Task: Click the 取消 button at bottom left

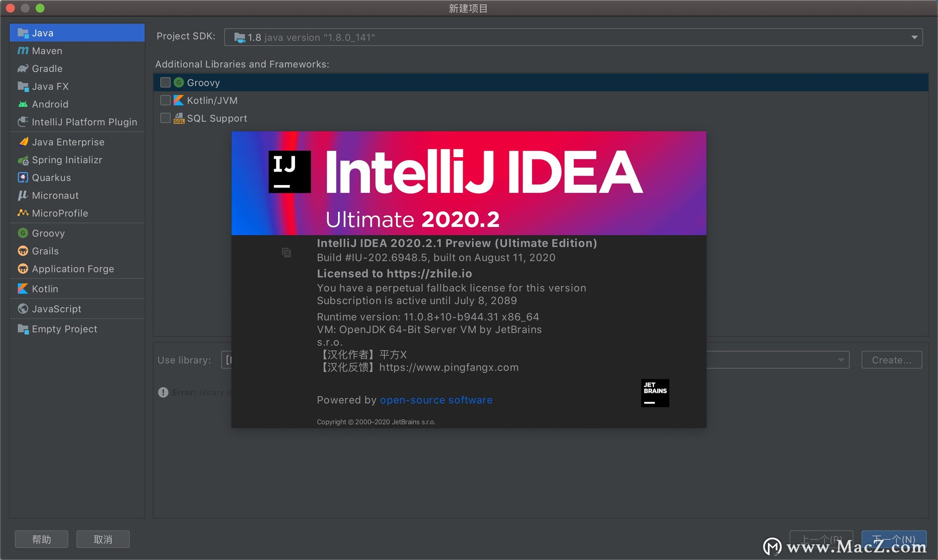Action: click(103, 539)
